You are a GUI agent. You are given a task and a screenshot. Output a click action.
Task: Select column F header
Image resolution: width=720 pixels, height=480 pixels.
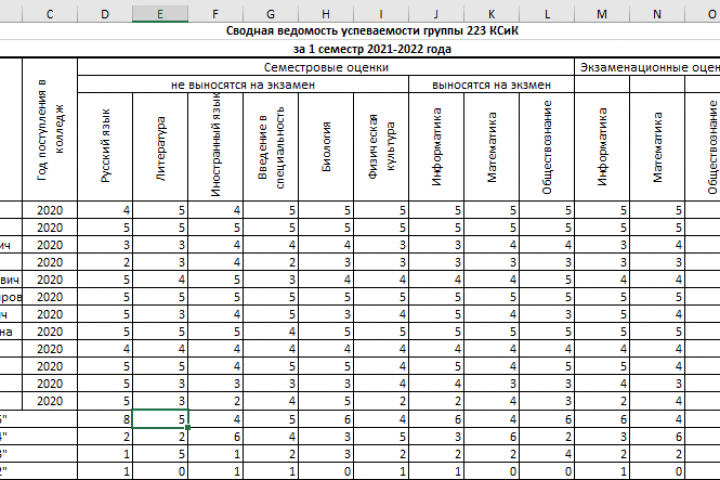click(x=215, y=14)
